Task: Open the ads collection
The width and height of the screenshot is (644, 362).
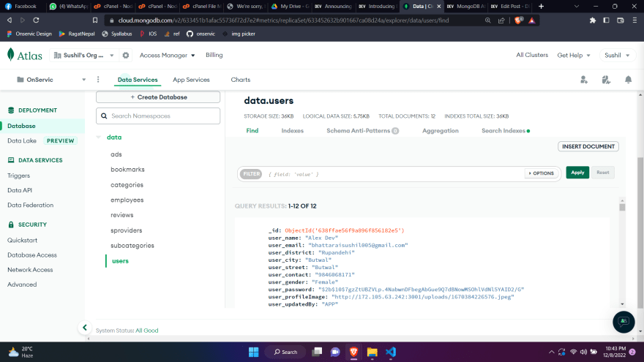Action: coord(116,154)
